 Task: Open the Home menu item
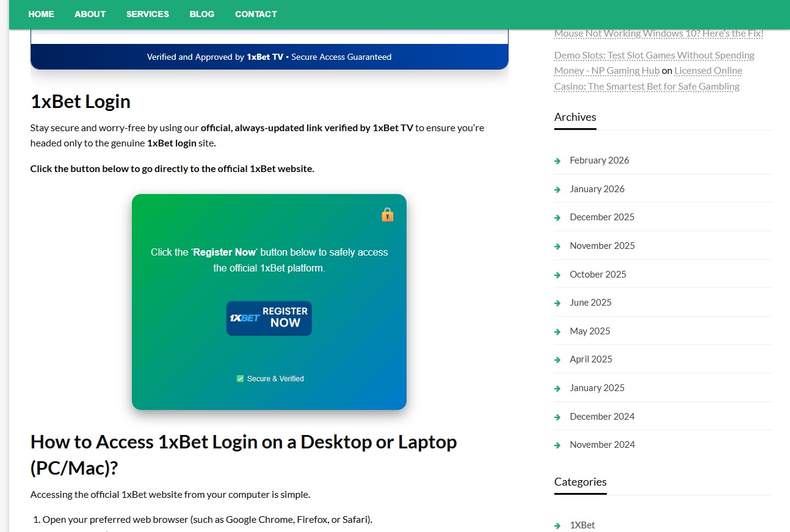41,14
